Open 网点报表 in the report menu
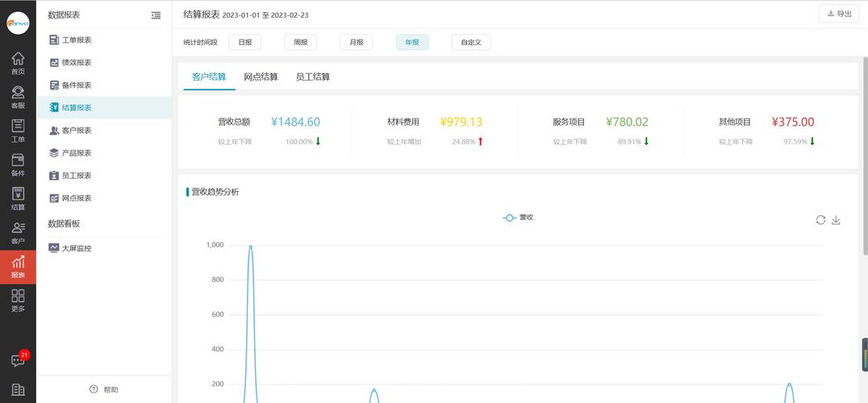 [104, 198]
